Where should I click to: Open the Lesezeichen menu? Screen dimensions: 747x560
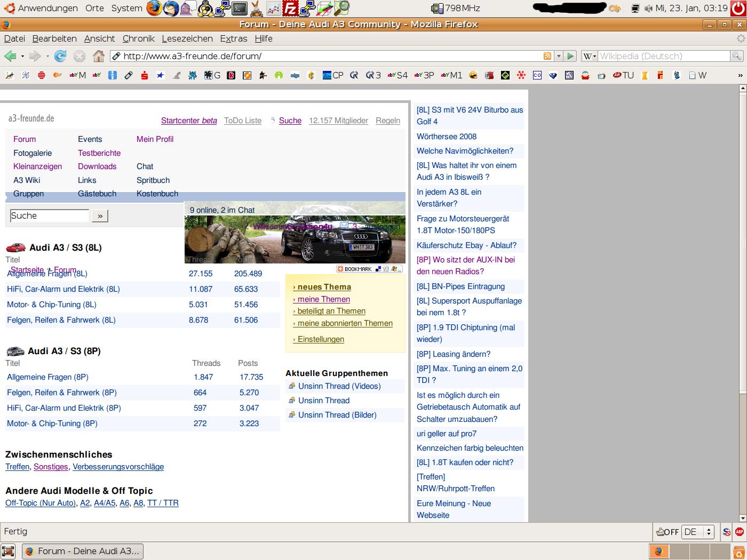pyautogui.click(x=187, y=38)
